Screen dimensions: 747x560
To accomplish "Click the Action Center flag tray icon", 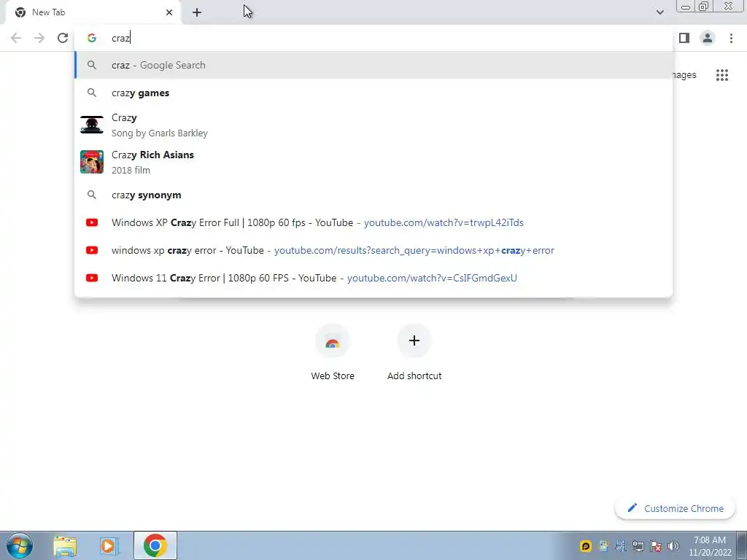I will [x=656, y=546].
